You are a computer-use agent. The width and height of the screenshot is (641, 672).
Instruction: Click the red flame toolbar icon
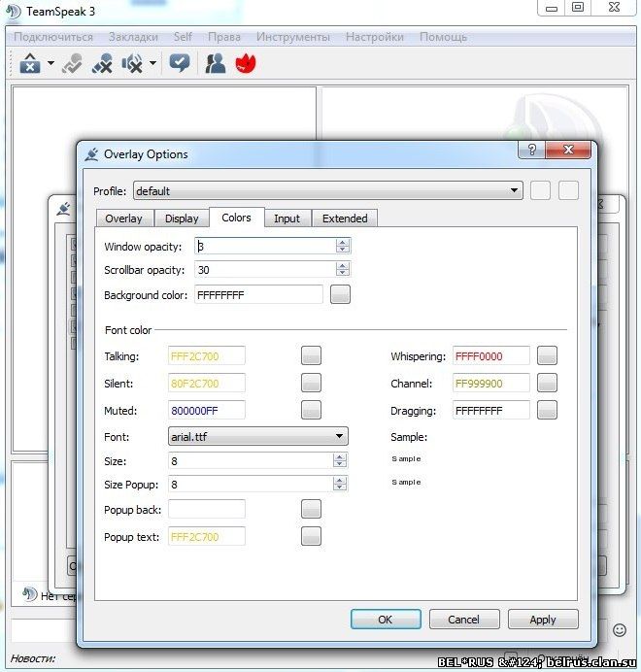click(x=246, y=63)
